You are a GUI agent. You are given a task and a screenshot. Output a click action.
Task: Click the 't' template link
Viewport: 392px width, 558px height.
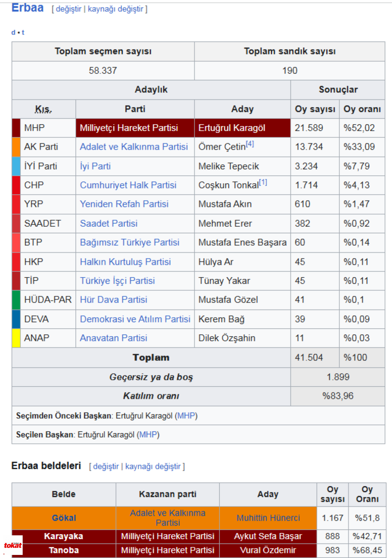23,32
